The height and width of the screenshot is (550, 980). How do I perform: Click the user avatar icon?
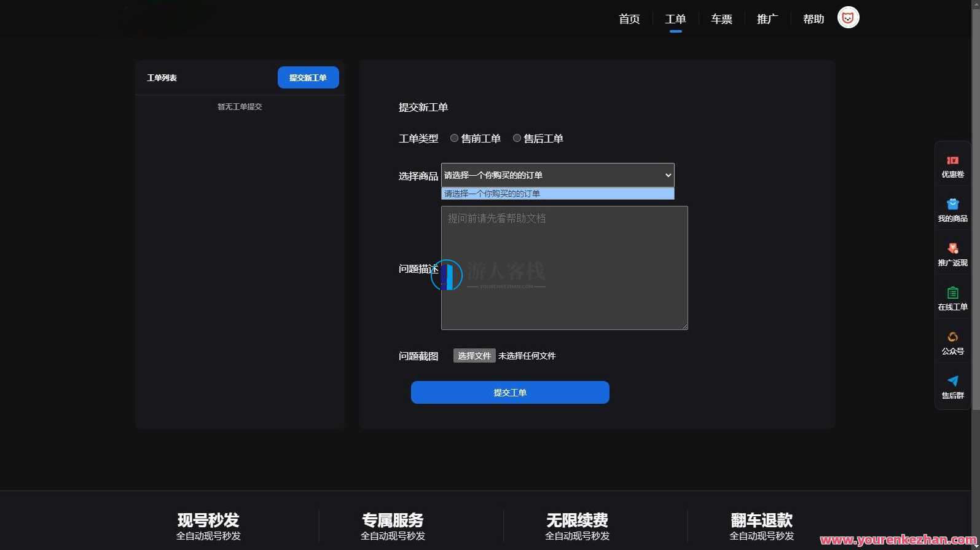tap(848, 18)
